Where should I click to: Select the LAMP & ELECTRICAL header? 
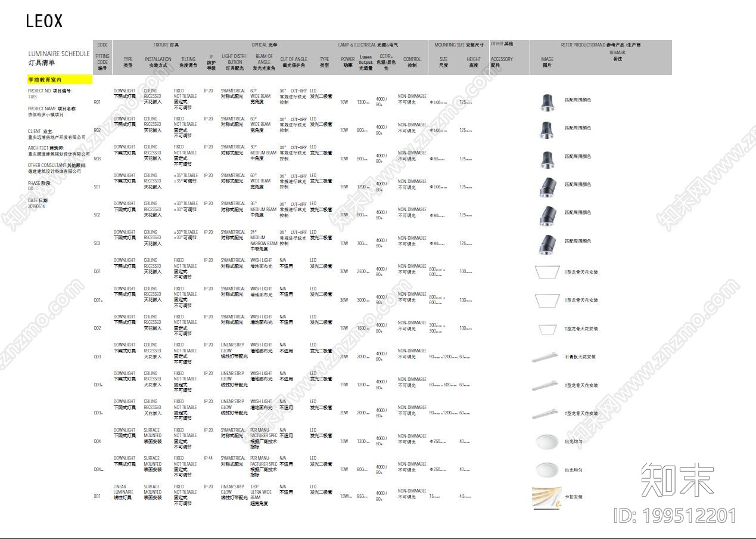[x=368, y=45]
